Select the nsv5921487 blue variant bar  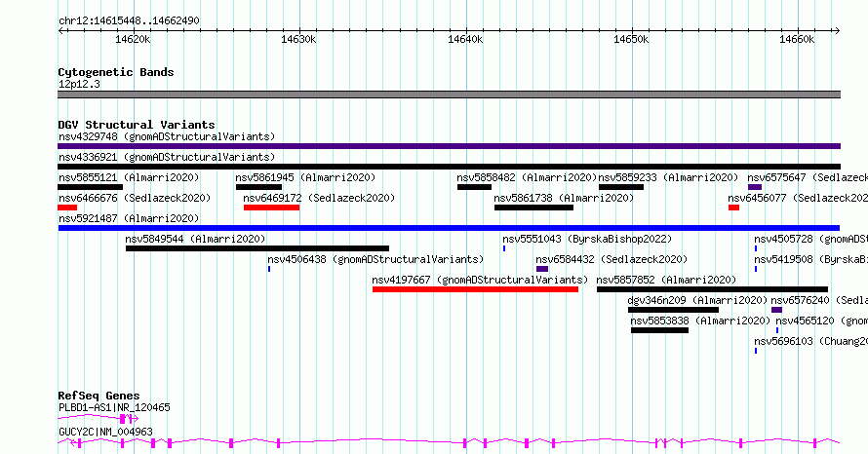point(449,228)
